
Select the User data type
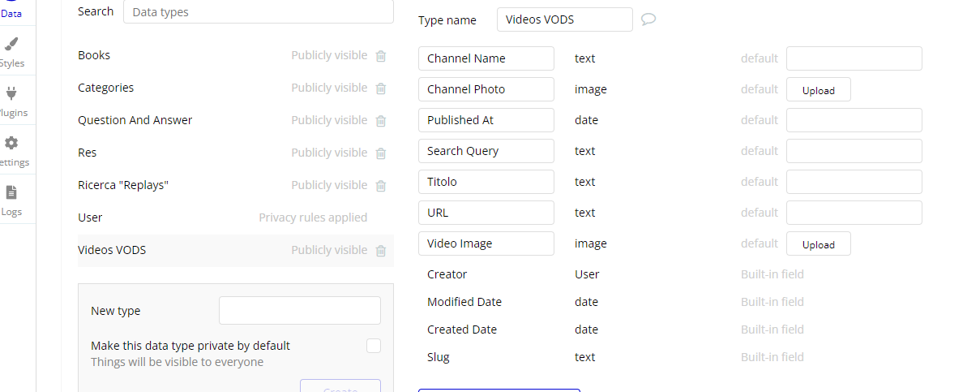point(90,218)
